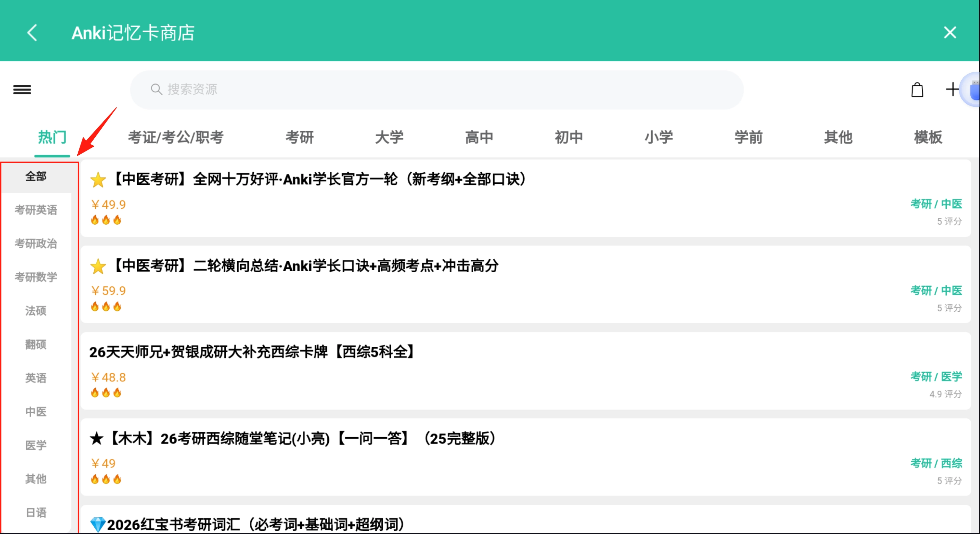Open 26天天师兄+贺银成 西综卡牌 listing
Screen dimensions: 980x534
[x=252, y=352]
